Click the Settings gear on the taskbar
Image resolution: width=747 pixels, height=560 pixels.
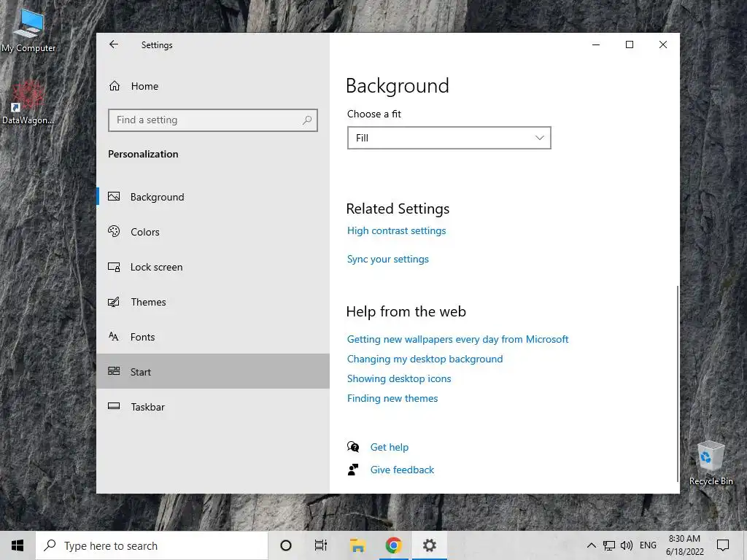click(429, 545)
